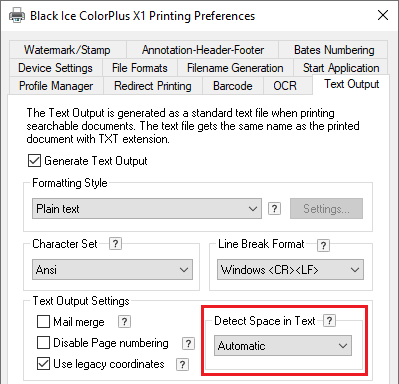Open Use legacy coordinates help icon

[x=182, y=364]
